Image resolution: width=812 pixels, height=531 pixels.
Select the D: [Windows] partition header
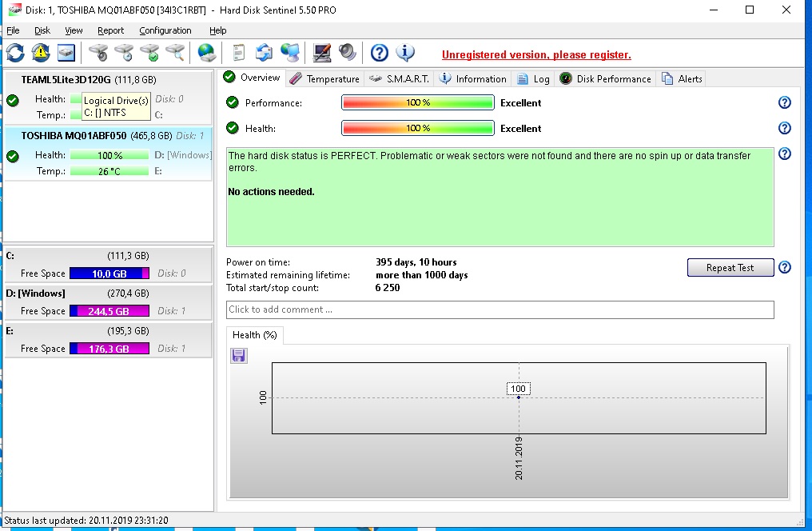coord(108,293)
